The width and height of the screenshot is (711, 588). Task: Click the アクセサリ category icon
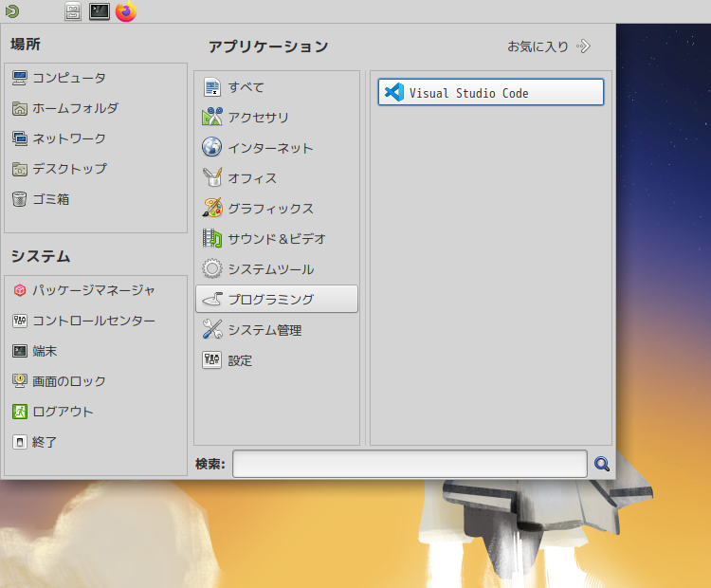click(211, 117)
